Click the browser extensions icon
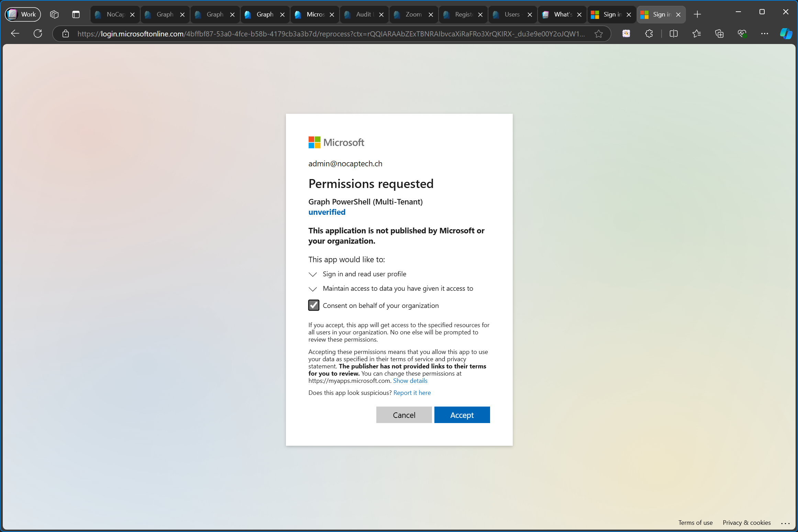 [x=649, y=34]
